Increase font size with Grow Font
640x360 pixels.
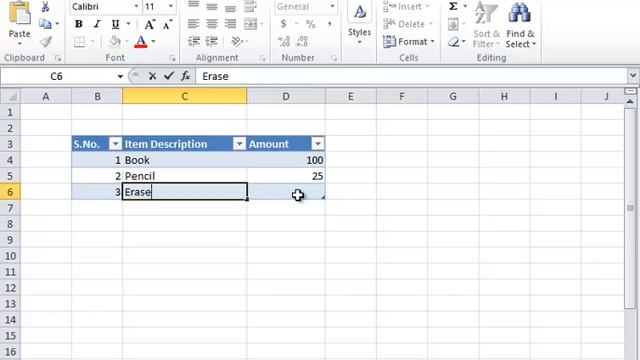150,24
